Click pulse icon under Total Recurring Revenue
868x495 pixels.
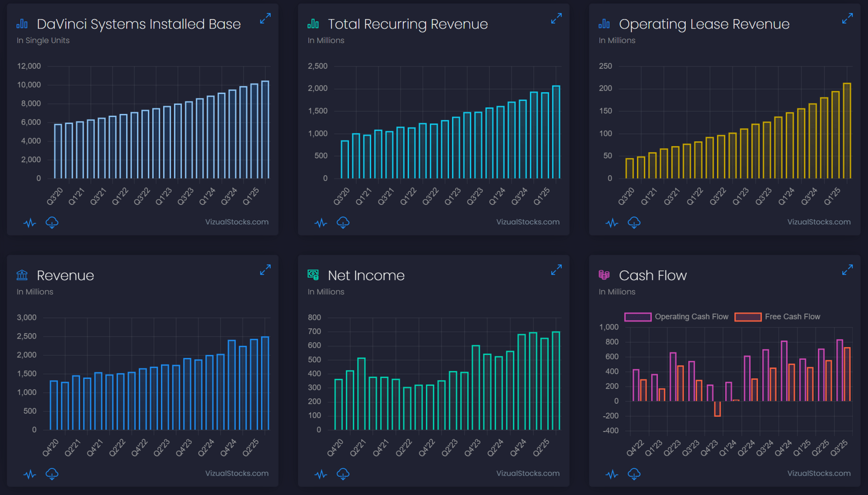point(321,223)
